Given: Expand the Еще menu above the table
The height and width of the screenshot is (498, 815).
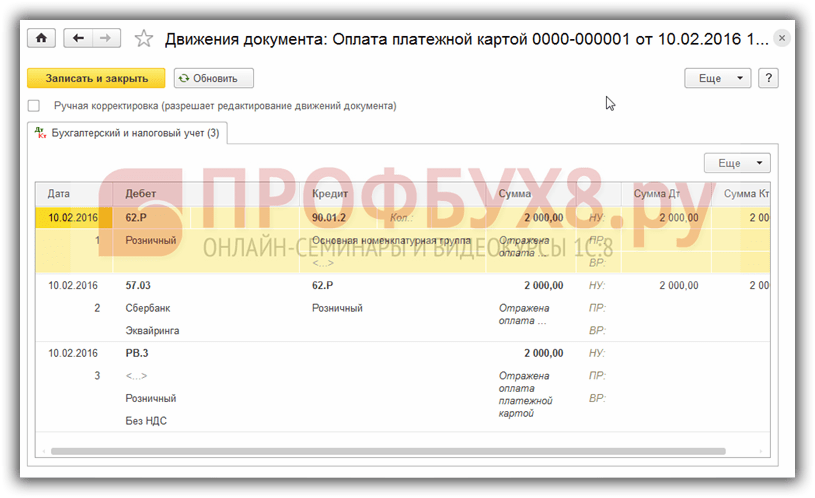Looking at the screenshot, I should coord(737,163).
